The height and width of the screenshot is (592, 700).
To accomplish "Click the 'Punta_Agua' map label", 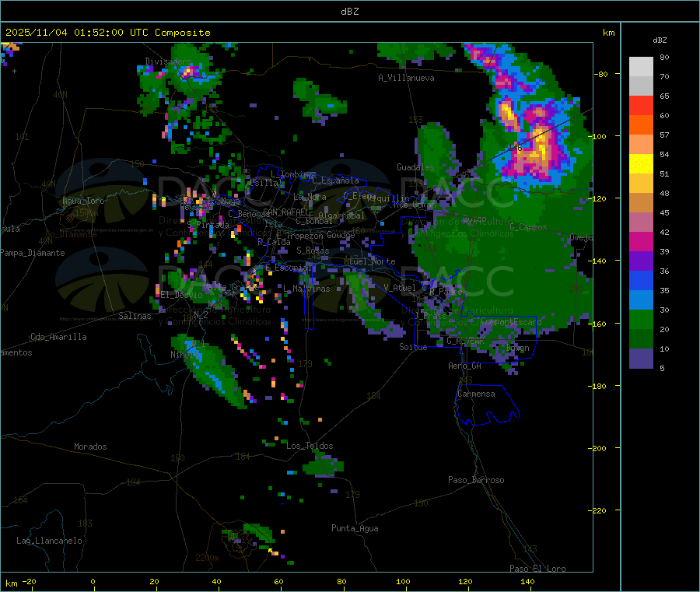I will (355, 528).
